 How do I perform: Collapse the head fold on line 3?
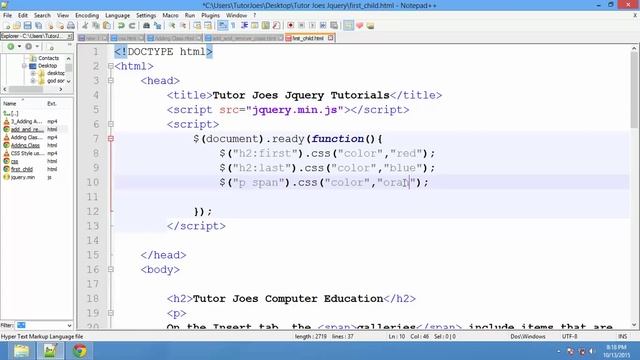[x=111, y=81]
